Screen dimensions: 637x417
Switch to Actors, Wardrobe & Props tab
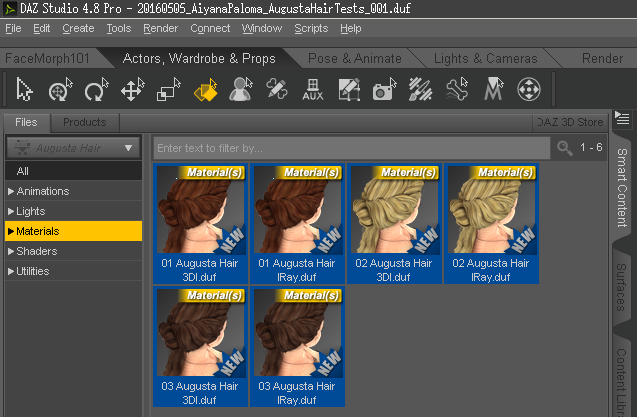point(199,59)
